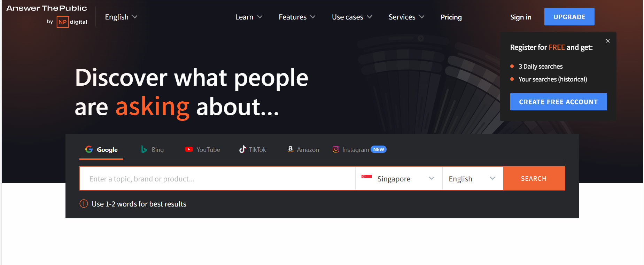644x265 pixels.
Task: Expand the site language selector in header
Action: [x=121, y=17]
